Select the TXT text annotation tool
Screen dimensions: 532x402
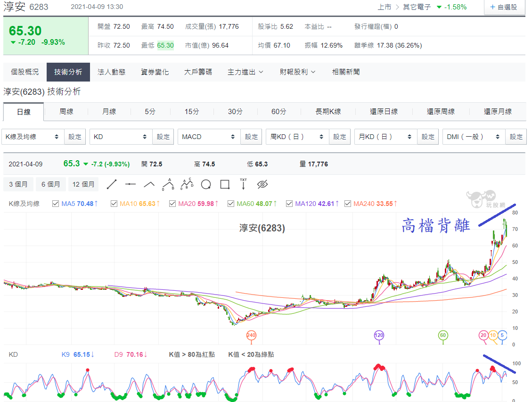tap(243, 184)
